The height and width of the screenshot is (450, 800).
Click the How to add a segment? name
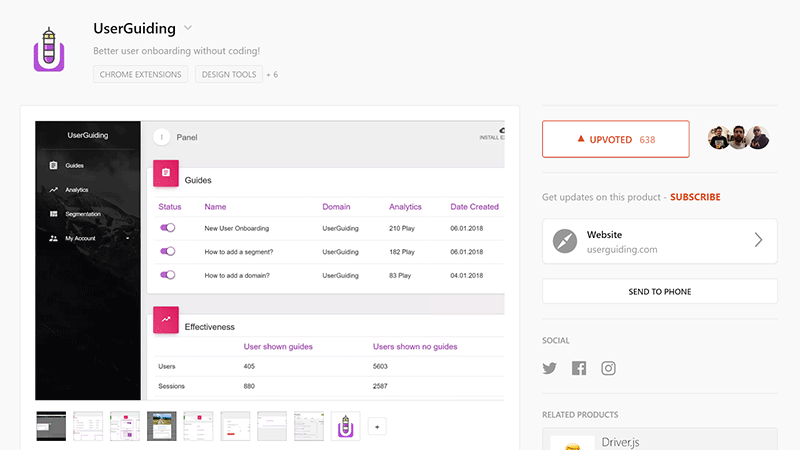click(239, 252)
